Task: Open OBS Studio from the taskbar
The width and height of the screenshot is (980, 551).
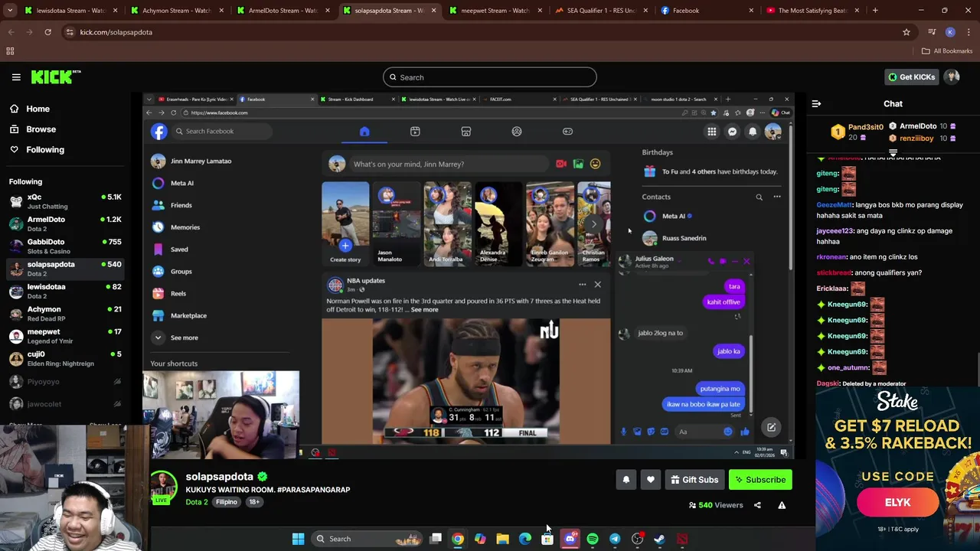Action: [x=637, y=539]
